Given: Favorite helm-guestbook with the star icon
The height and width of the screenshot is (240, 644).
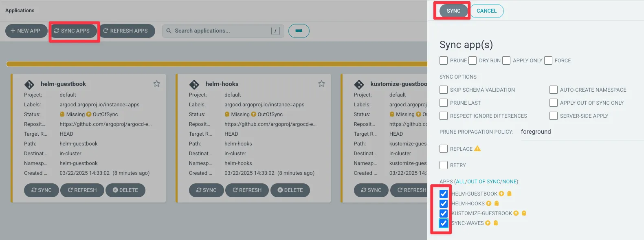Looking at the screenshot, I should click(156, 84).
